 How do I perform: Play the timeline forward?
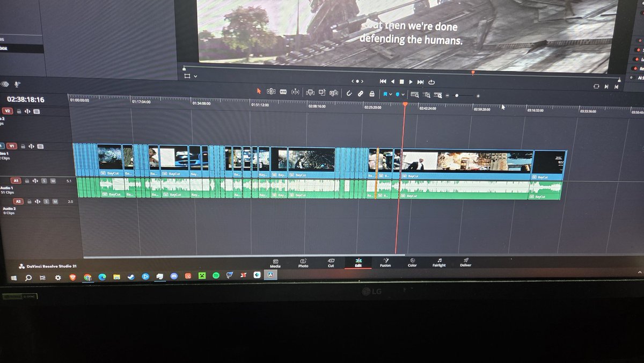click(x=411, y=82)
